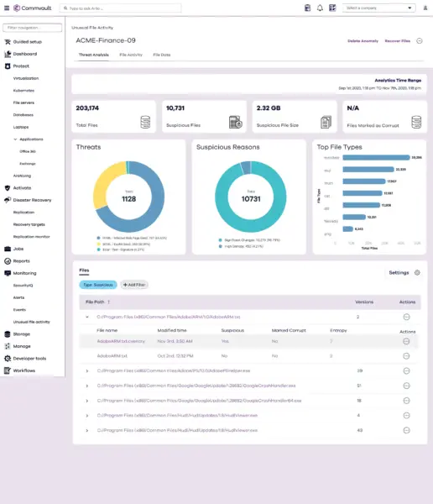Screen dimensions: 433x504
Task: Collapse the Applications tree in sidebar
Action: point(15,139)
